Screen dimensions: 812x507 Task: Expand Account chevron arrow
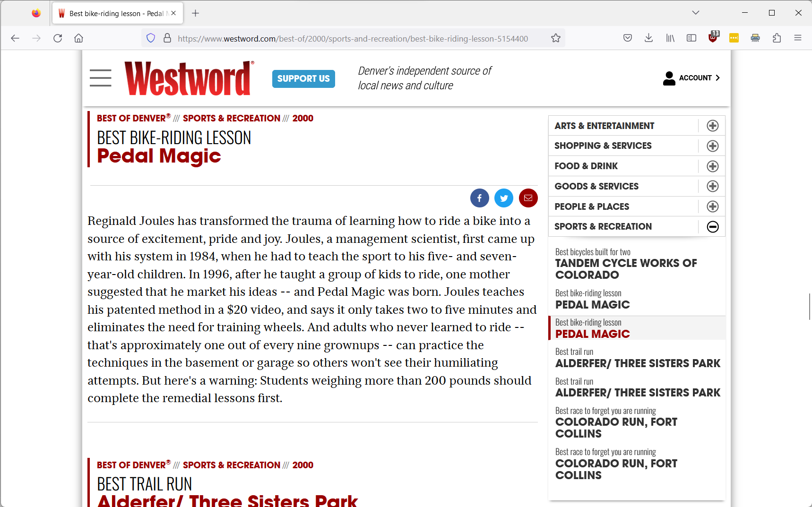717,78
